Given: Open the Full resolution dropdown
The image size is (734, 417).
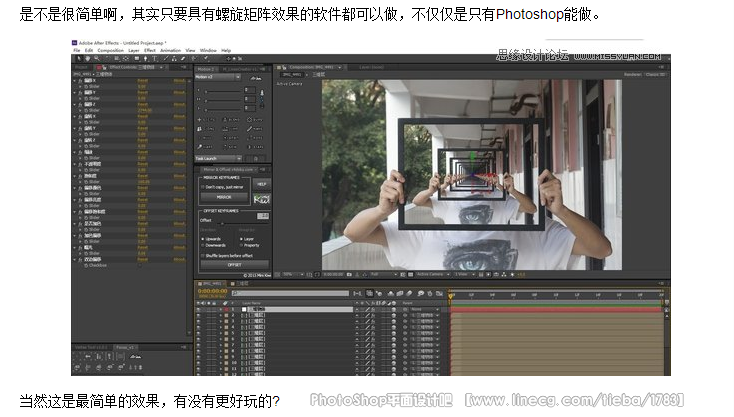Looking at the screenshot, I should [384, 274].
